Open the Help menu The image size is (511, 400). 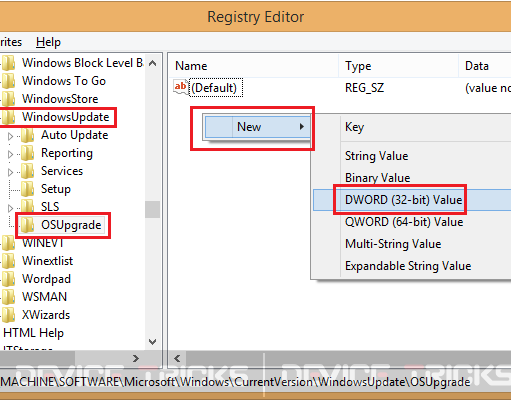click(48, 42)
